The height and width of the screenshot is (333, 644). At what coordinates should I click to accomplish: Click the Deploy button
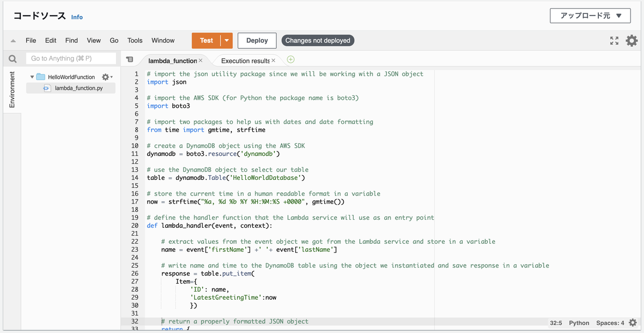point(257,41)
